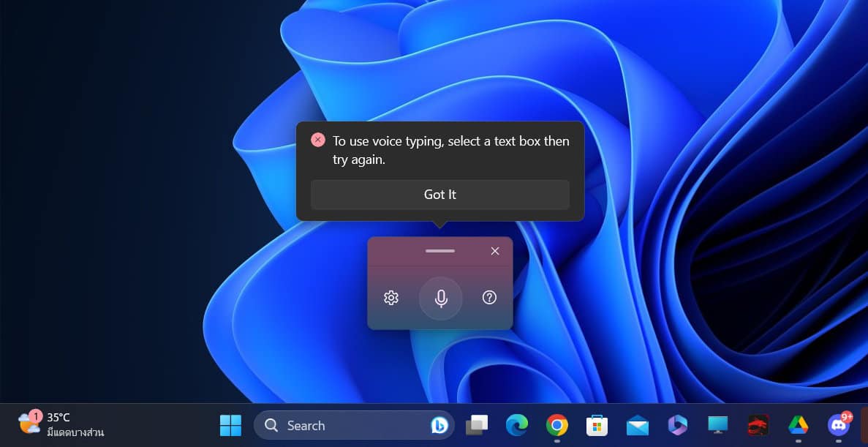Open the monitor icon app on taskbar
Viewport: 868px width, 447px height.
coord(718,425)
